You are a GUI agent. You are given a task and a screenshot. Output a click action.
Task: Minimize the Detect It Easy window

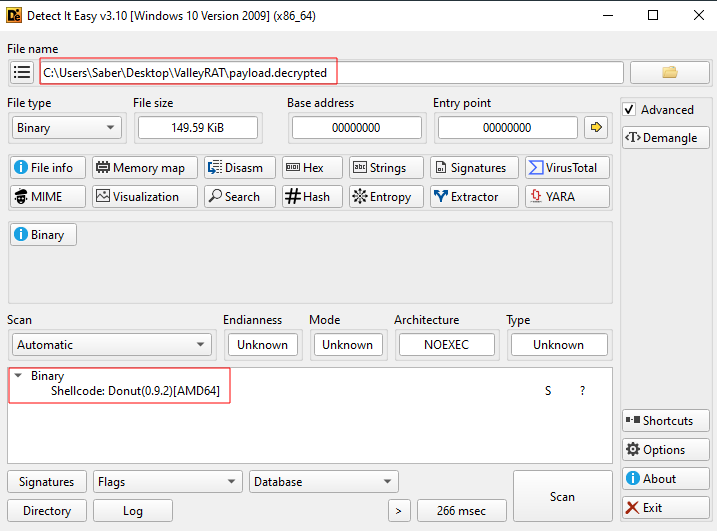pos(608,15)
